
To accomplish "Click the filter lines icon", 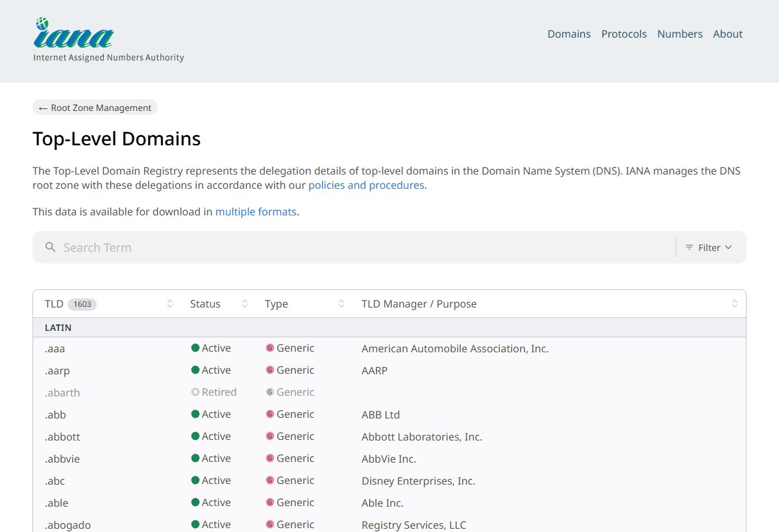I will [x=689, y=247].
